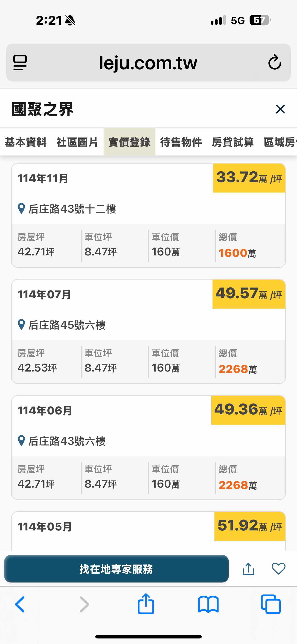The image size is (297, 644).
Task: Open the 114年06月 后庄路43號六樓 listing
Action: [x=148, y=447]
